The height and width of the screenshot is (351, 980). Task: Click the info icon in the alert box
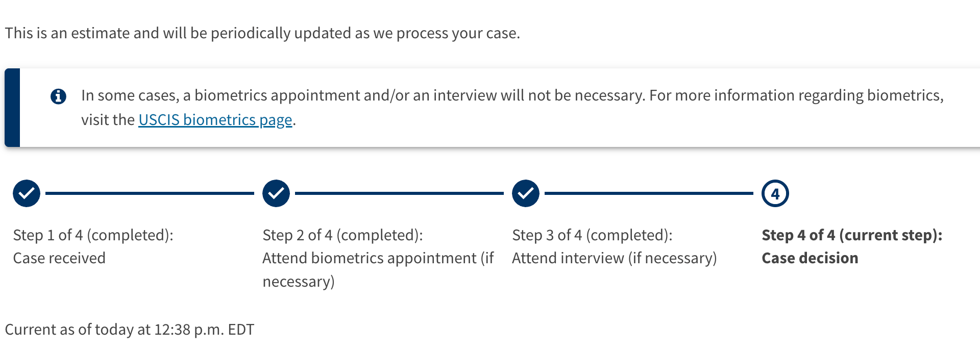(58, 96)
